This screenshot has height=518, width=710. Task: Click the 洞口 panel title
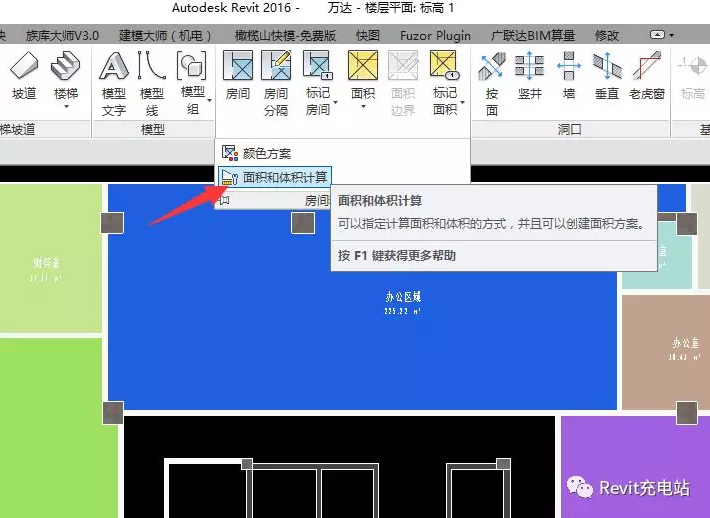click(x=570, y=130)
